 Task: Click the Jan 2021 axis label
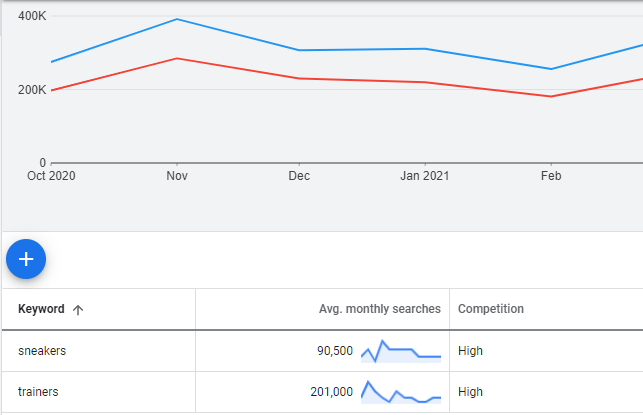(425, 176)
